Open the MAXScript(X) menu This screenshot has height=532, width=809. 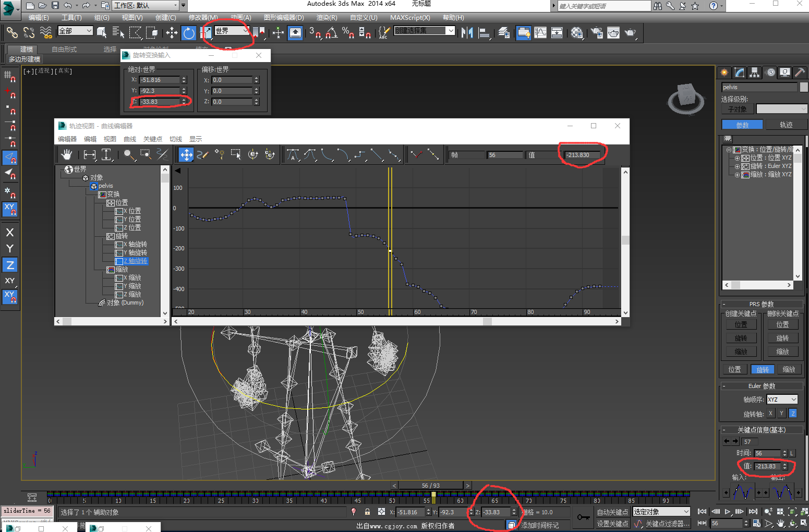point(410,18)
